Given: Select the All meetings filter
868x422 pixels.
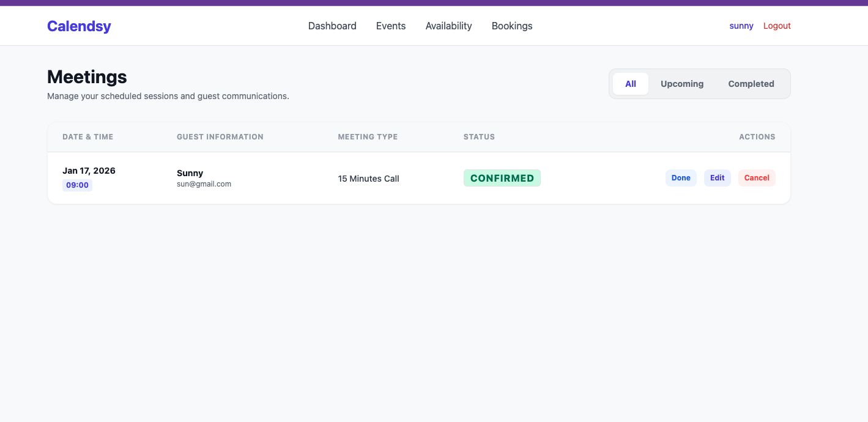Looking at the screenshot, I should pyautogui.click(x=631, y=84).
